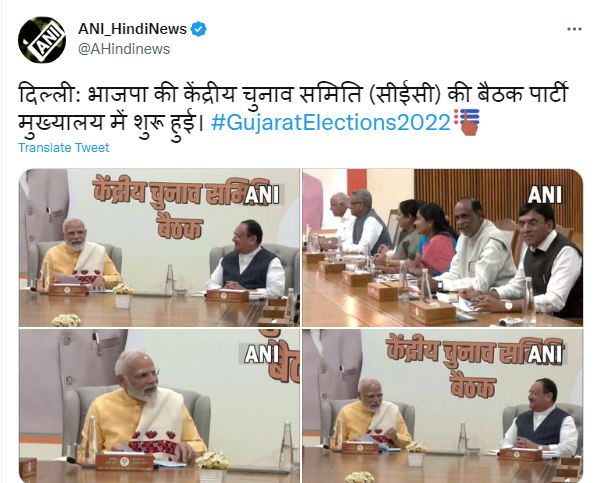Open the tweet's three-dot more menu
The image size is (599, 483).
tap(574, 29)
